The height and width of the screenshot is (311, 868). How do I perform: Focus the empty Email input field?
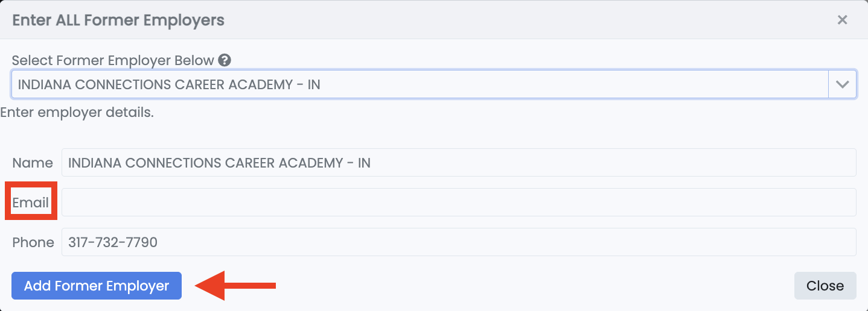pos(459,203)
